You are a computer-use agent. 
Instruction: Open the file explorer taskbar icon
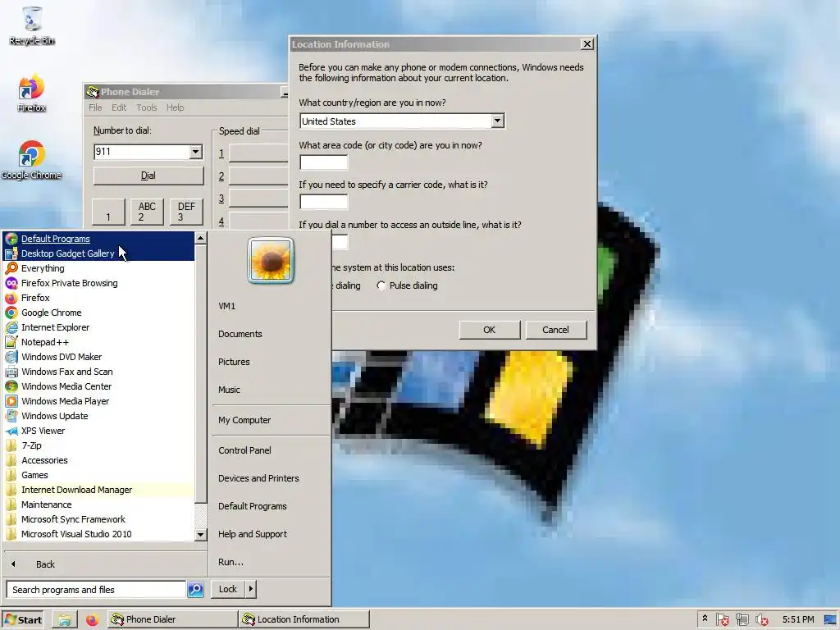65,620
